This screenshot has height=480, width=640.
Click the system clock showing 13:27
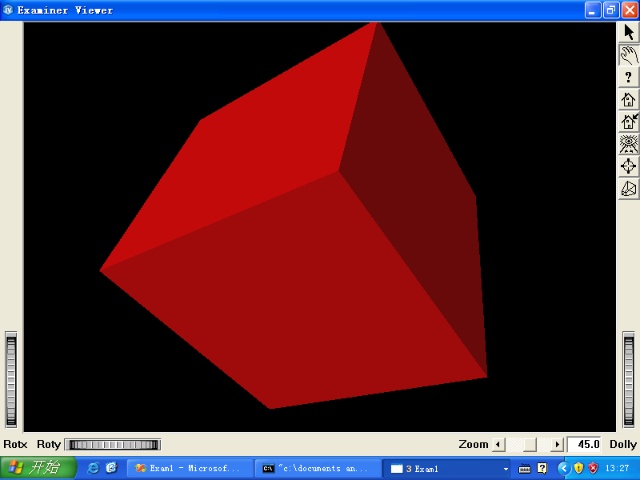click(x=617, y=468)
